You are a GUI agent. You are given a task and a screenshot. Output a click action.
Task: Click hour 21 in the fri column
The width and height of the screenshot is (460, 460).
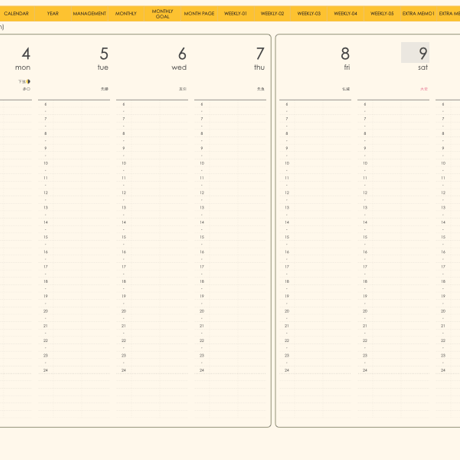tap(287, 326)
